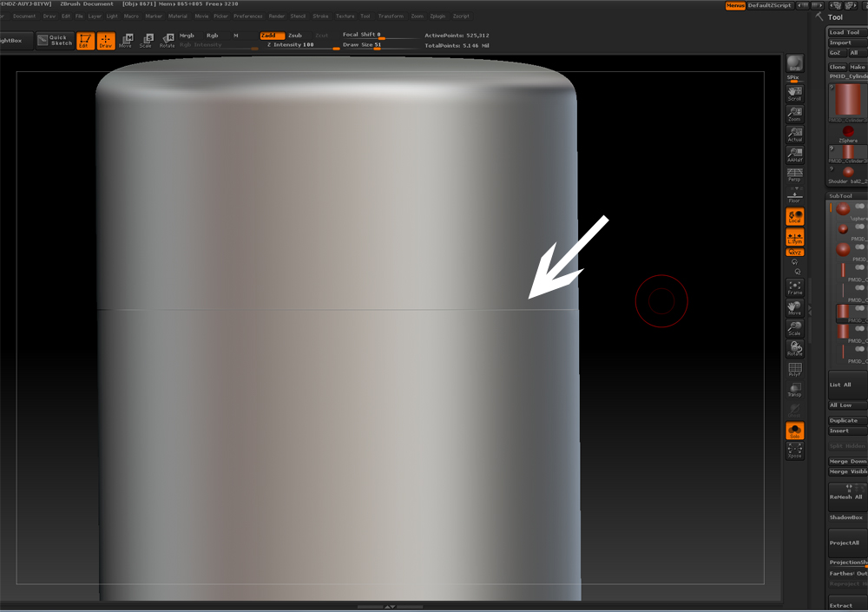Select the right-shelf Move view tool
This screenshot has height=612, width=868.
[795, 308]
